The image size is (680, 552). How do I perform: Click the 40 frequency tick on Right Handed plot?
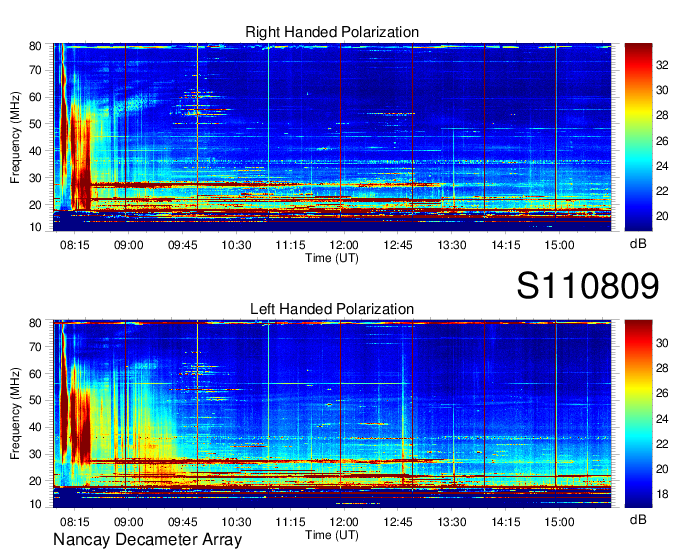click(35, 151)
